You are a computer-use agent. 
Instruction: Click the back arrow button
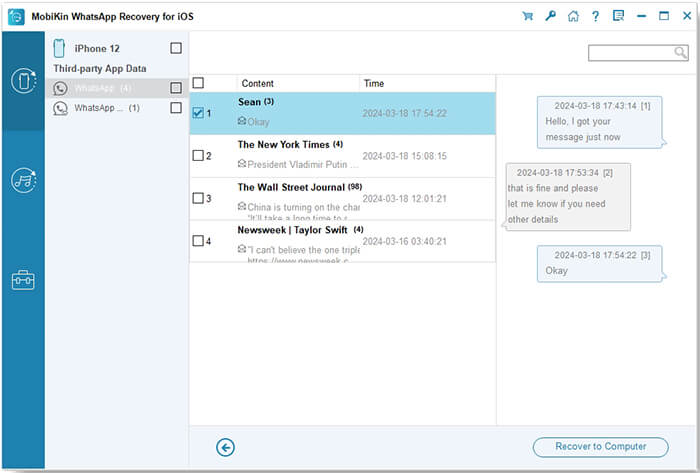(225, 447)
